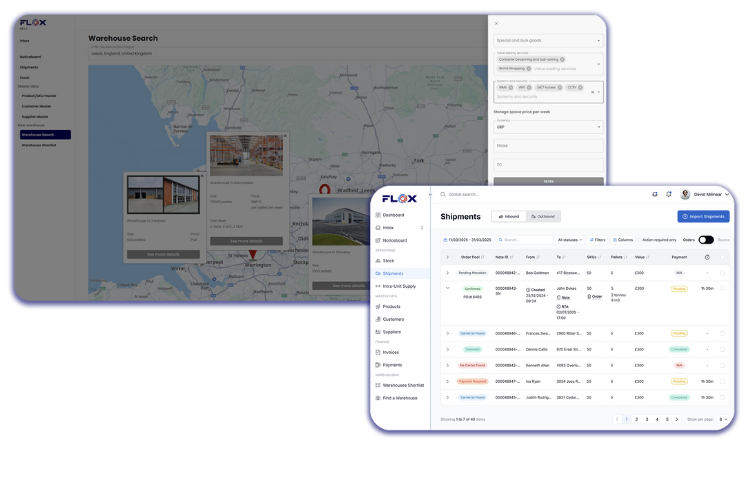Open Product/SKU master in the back window
Screen dimensions: 750x500
[39, 96]
